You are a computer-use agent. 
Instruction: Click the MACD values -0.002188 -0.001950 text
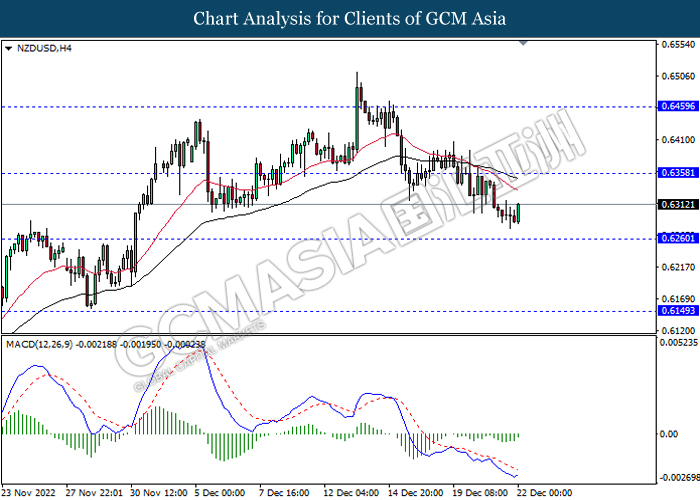(119, 345)
